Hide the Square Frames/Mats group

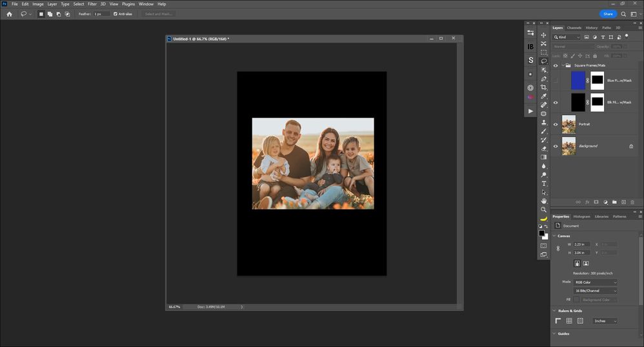pyautogui.click(x=556, y=65)
